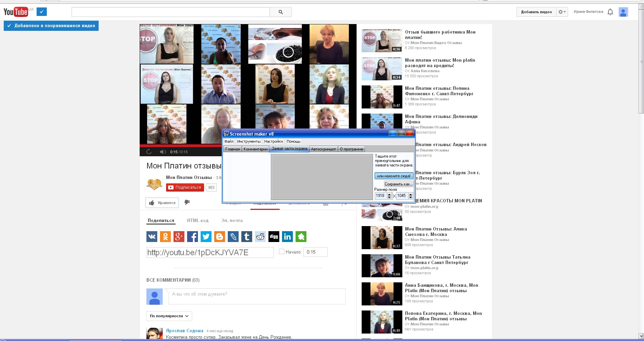The width and height of the screenshot is (644, 341).
Task: Open Файл menu in Screenshot maker
Action: (229, 141)
